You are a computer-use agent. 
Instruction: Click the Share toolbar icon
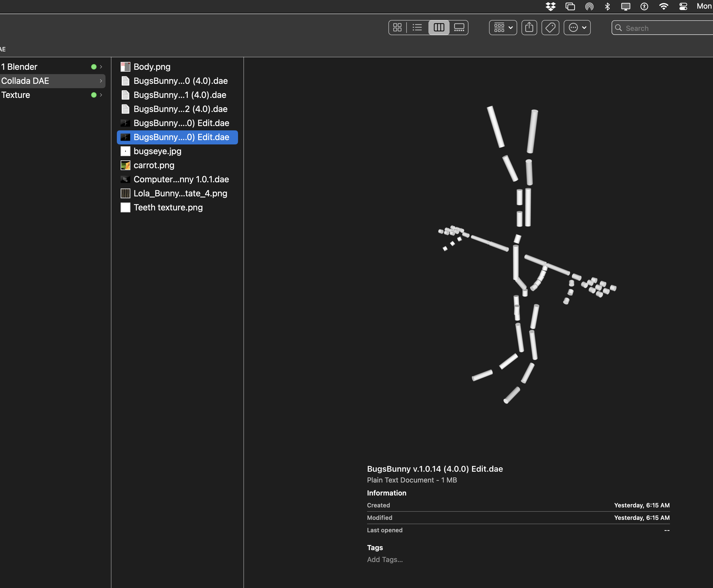tap(529, 27)
